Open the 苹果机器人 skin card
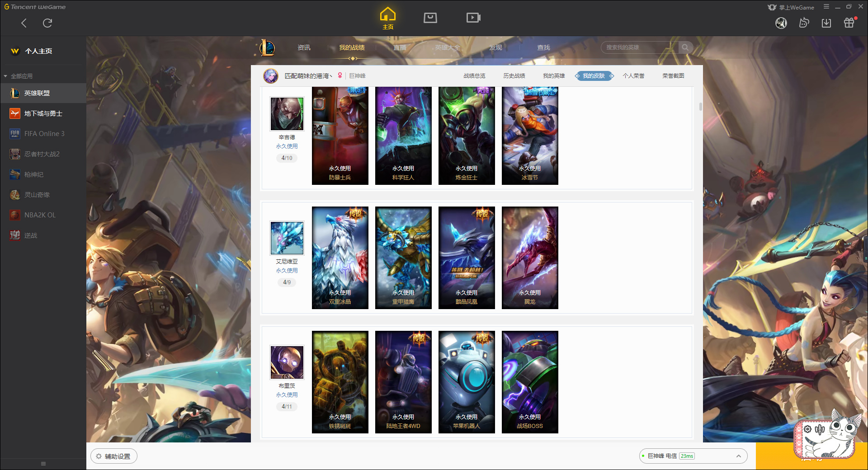The height and width of the screenshot is (470, 868). click(467, 382)
